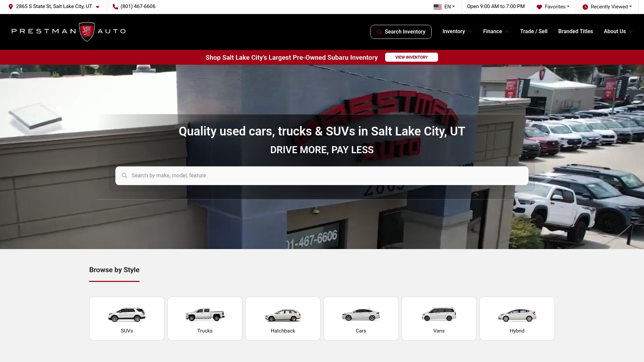This screenshot has width=644, height=362.
Task: Click the Browse by Style heading
Action: coord(114,270)
